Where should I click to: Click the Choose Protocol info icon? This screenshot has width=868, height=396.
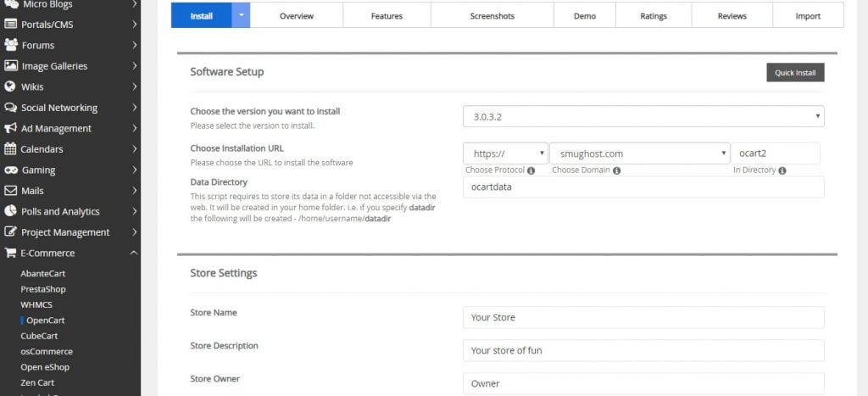531,170
